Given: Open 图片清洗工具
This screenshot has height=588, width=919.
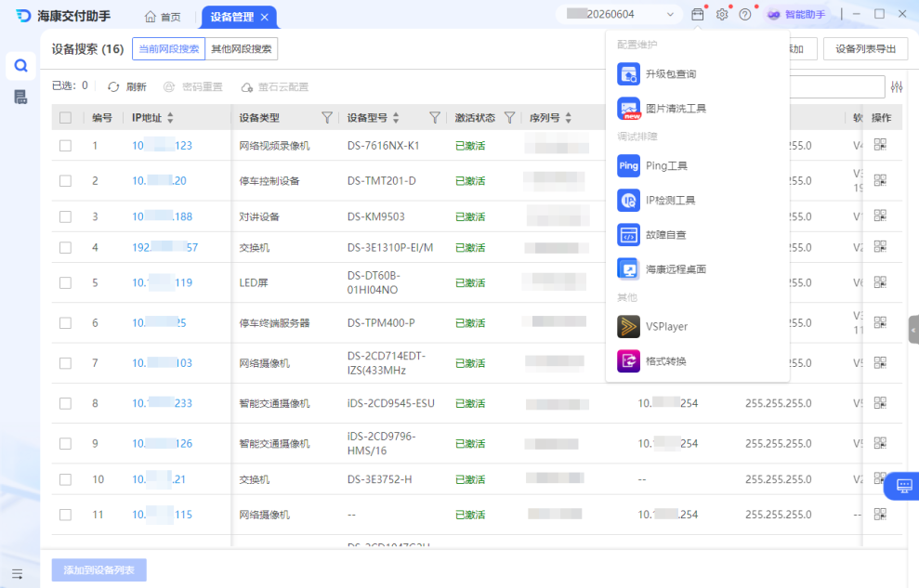Looking at the screenshot, I should tap(662, 109).
